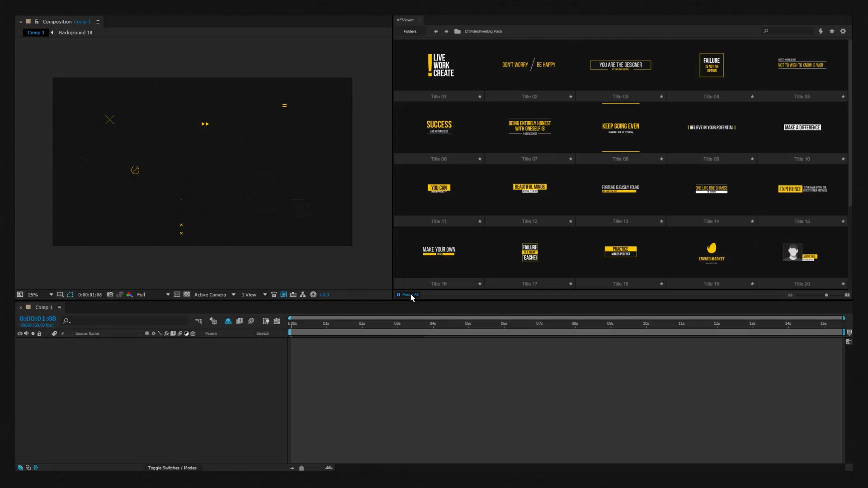The width and height of the screenshot is (868, 488).
Task: Expand the Full resolution dropdown
Action: tap(168, 295)
